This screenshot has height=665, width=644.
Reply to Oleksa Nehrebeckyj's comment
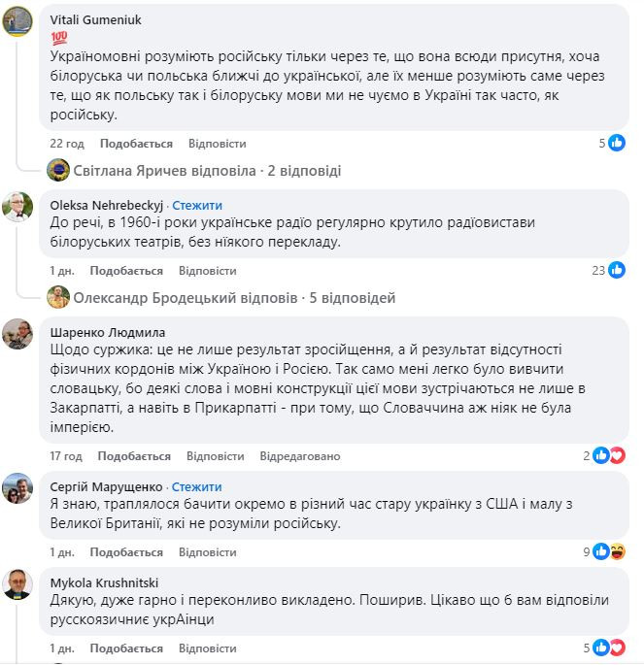tap(208, 271)
